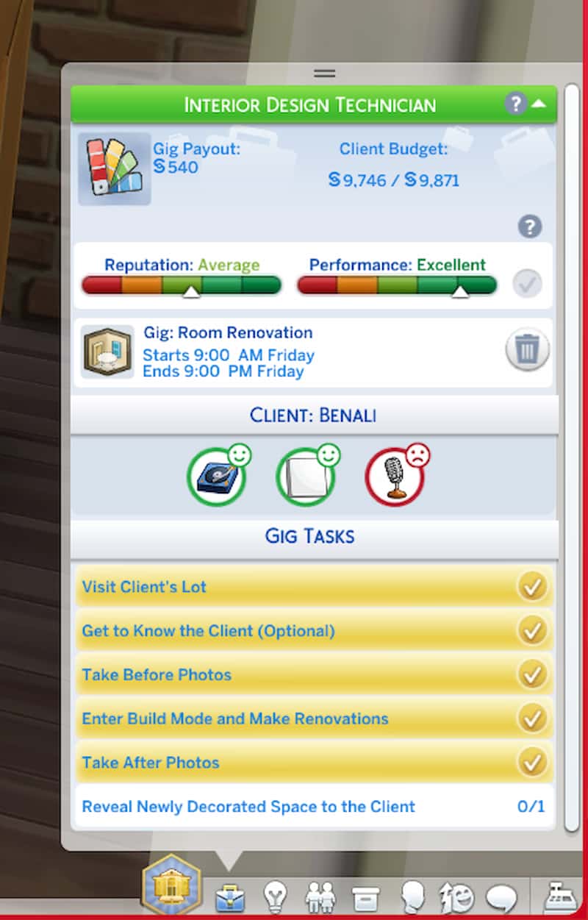Viewport: 588px width, 920px height.
Task: Collapse the Interior Design Technician header arrow
Action: click(x=539, y=104)
